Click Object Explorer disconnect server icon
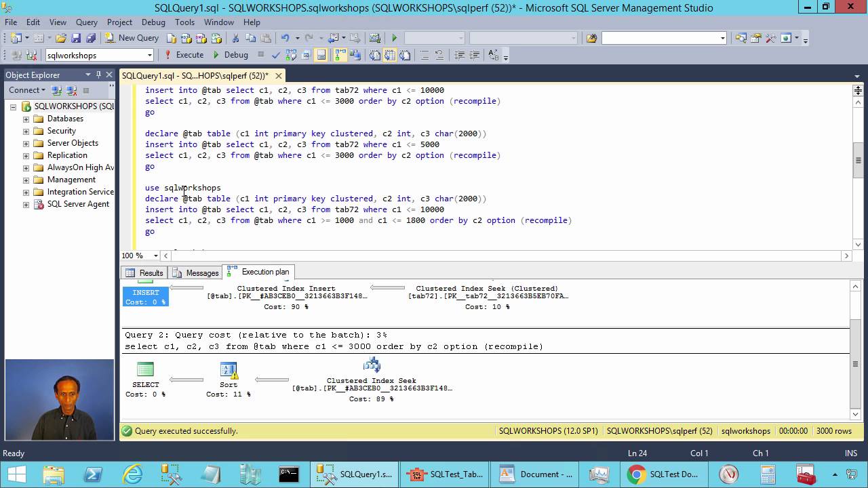Viewport: 868px width, 488px height. tap(71, 90)
